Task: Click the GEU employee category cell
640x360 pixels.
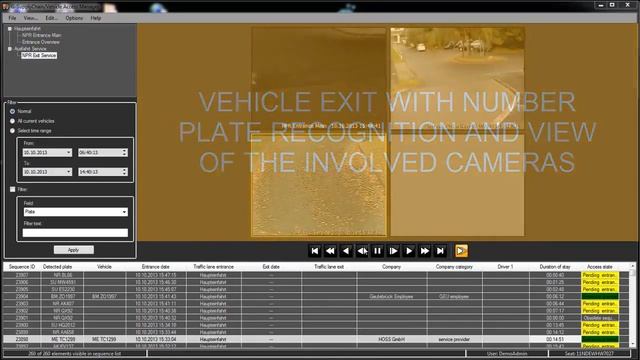Action: coord(454,296)
